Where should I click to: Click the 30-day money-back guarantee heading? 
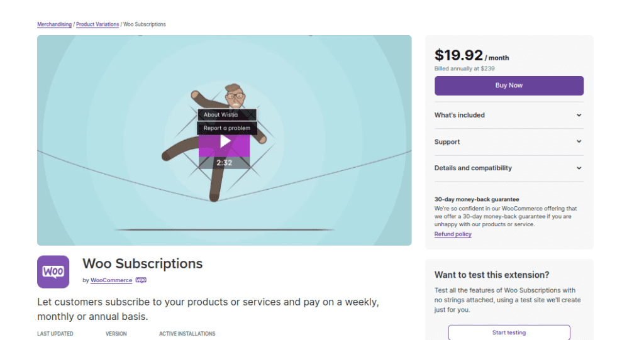(x=477, y=199)
